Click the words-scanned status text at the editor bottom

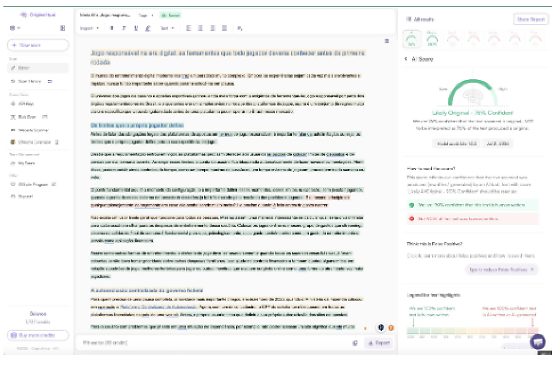click(105, 343)
